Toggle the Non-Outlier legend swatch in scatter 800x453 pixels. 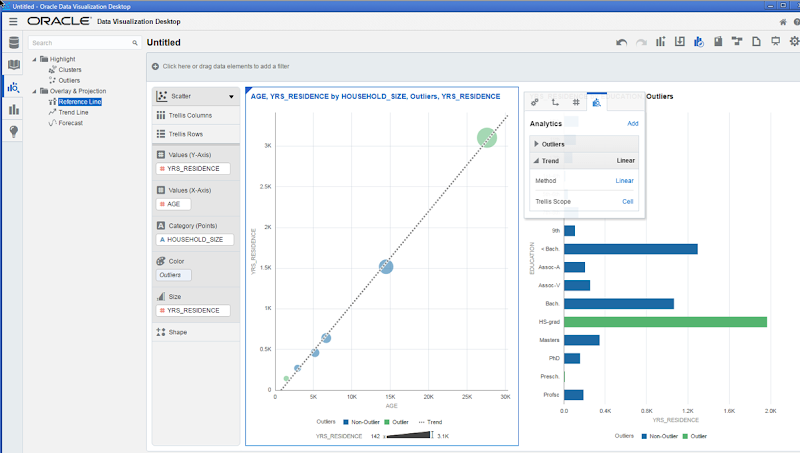tap(345, 422)
